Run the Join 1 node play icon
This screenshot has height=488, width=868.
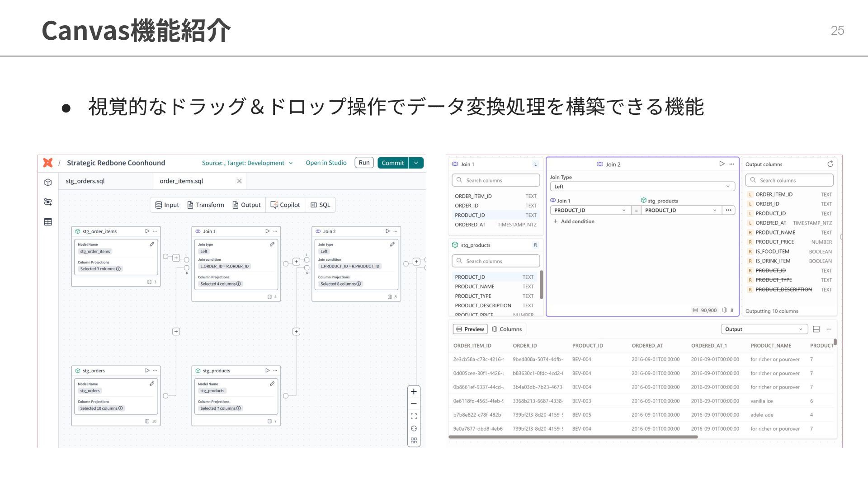click(x=267, y=231)
